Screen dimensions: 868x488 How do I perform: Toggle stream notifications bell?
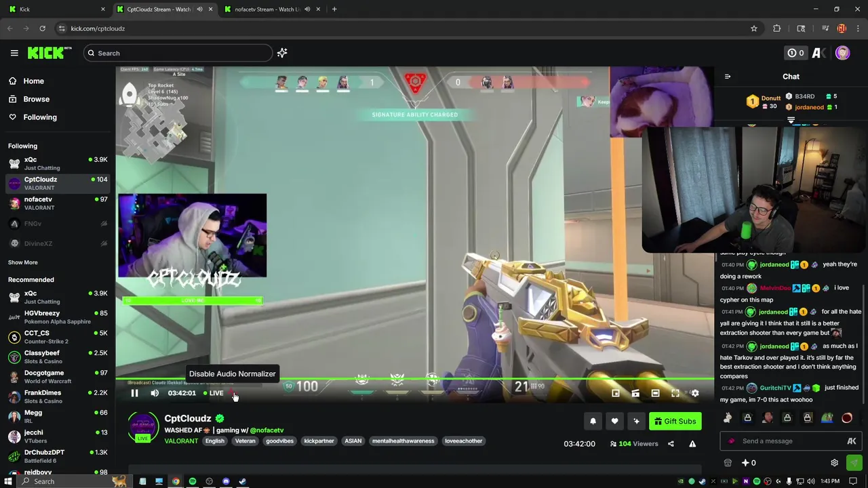pos(593,422)
